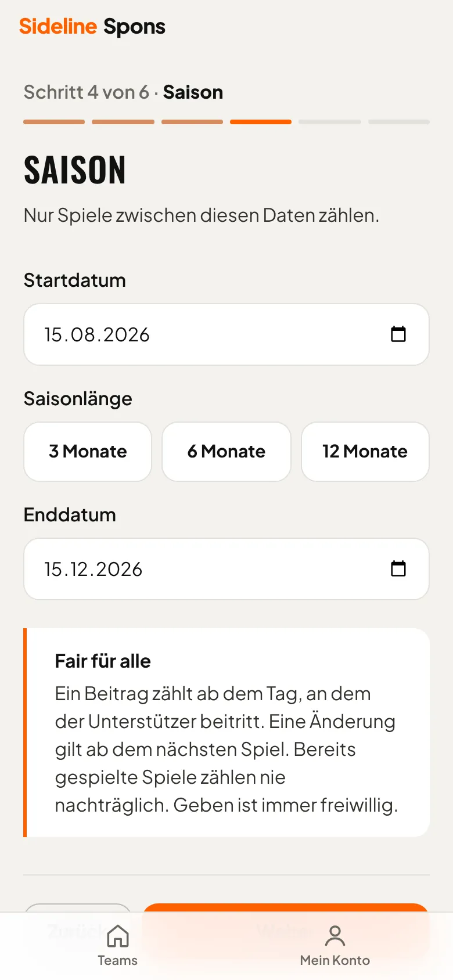
Task: Open the Enddatum calendar picker icon
Action: pos(398,568)
